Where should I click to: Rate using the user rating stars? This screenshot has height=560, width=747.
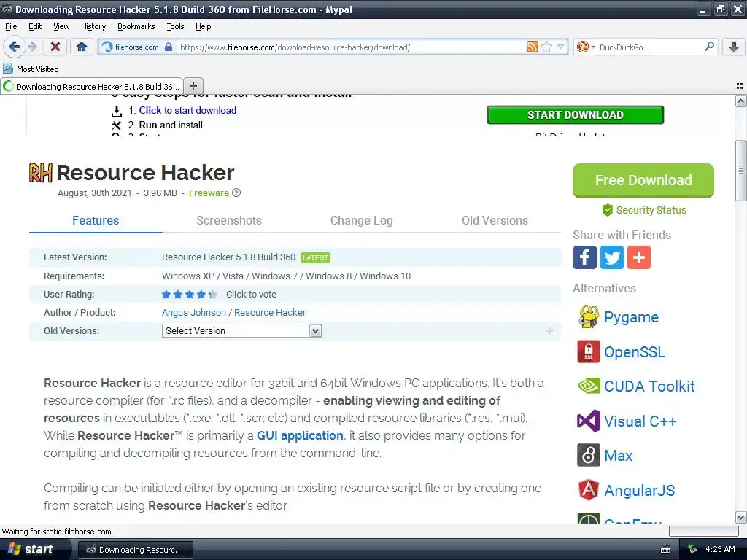[x=189, y=295]
